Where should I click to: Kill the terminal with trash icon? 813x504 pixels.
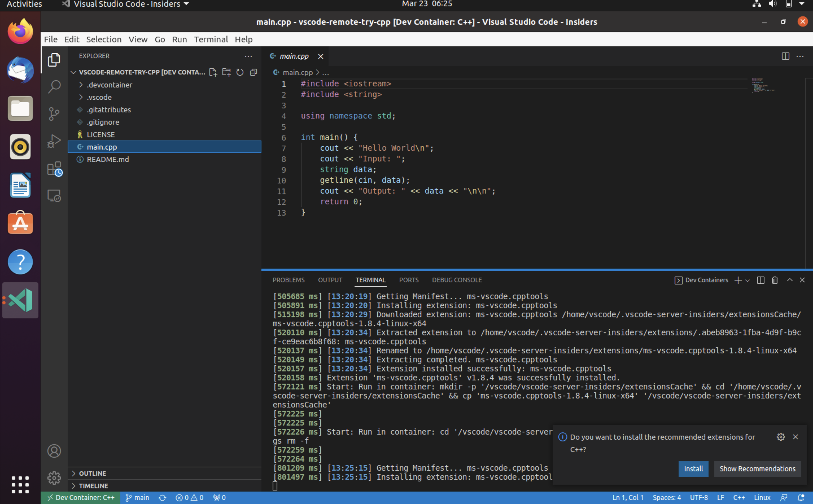(775, 280)
